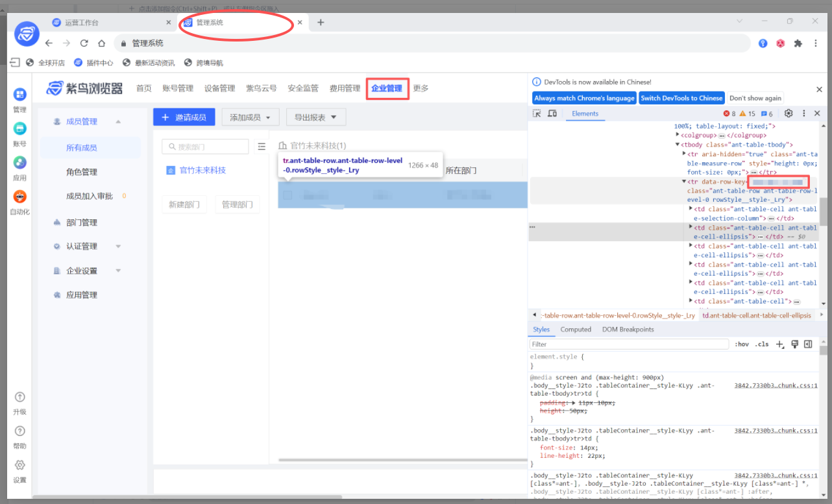
Task: Open the 安全监管 nav item
Action: pyautogui.click(x=303, y=88)
